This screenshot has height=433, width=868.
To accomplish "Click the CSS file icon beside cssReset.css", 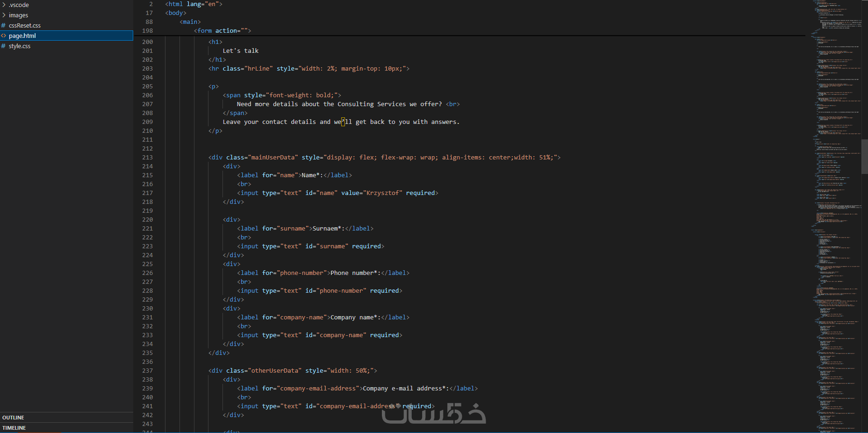I will point(4,25).
